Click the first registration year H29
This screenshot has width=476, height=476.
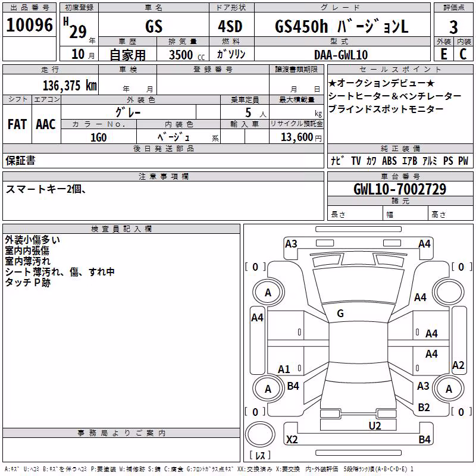pos(75,29)
